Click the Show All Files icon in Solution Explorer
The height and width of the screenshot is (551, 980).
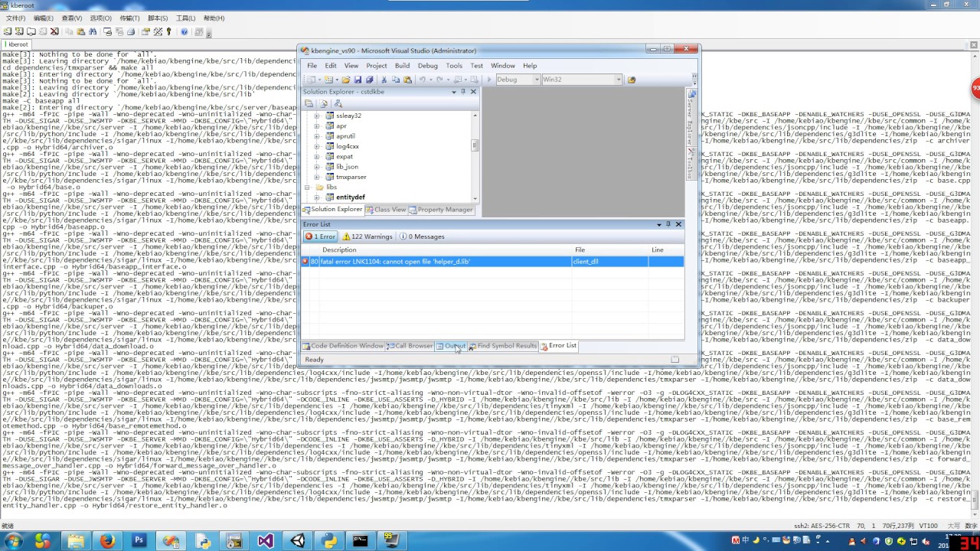323,103
